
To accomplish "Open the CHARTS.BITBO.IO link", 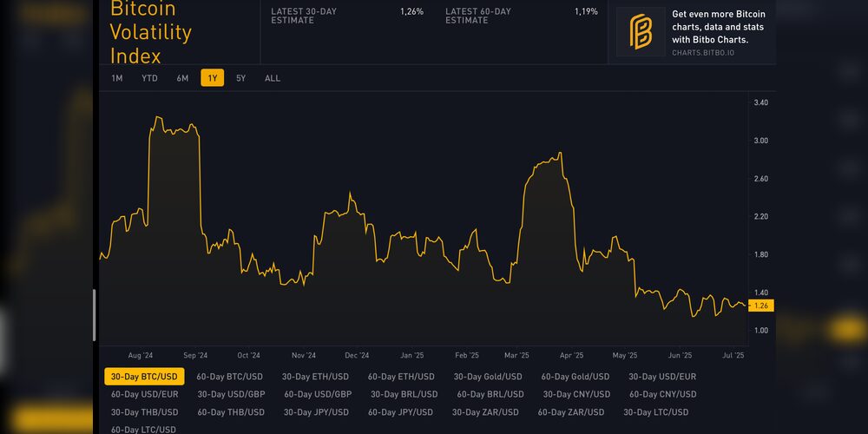I will [703, 53].
